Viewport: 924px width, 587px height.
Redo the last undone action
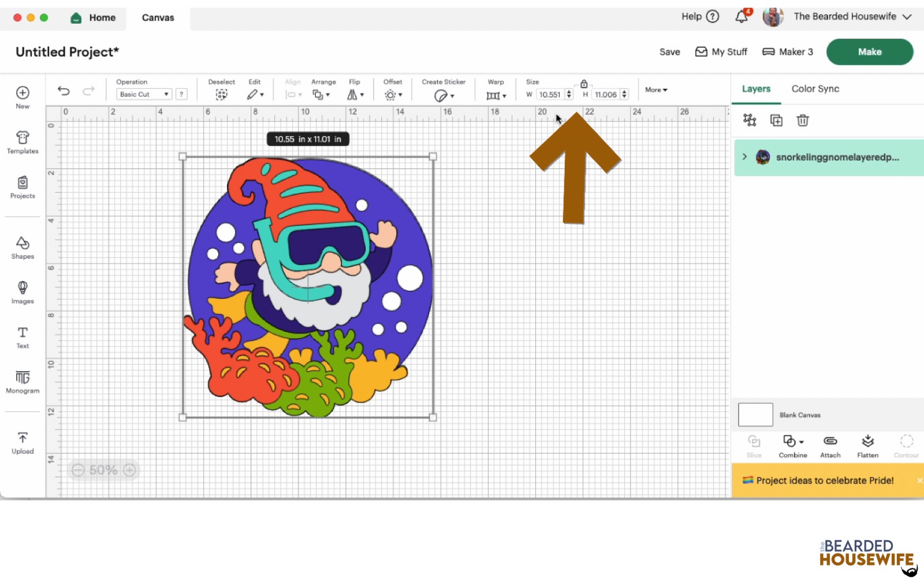88,91
